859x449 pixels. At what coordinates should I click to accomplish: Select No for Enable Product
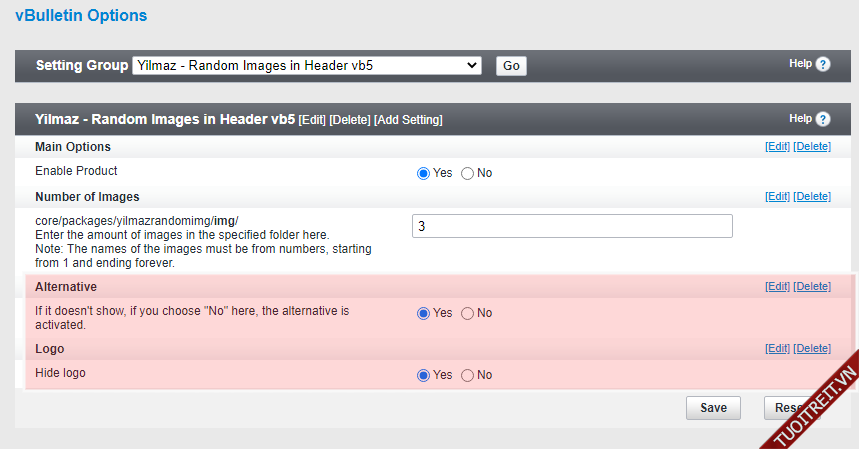pos(468,173)
